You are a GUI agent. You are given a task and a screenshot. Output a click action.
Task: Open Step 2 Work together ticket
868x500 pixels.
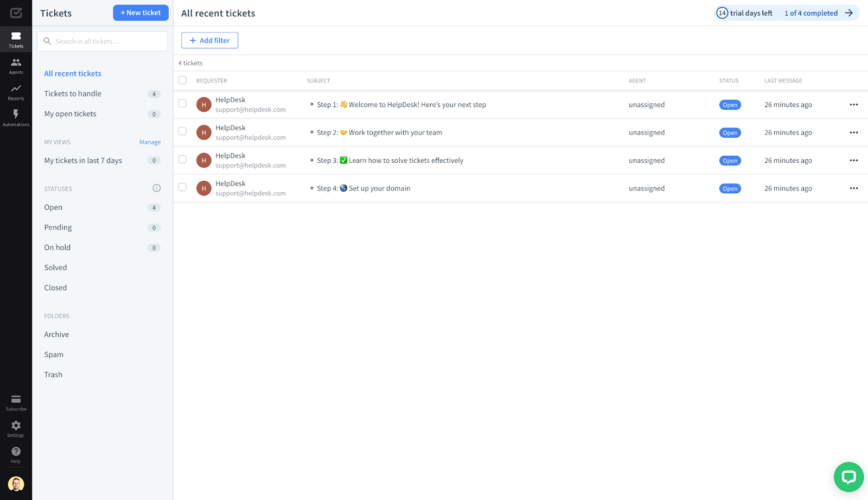pyautogui.click(x=379, y=132)
